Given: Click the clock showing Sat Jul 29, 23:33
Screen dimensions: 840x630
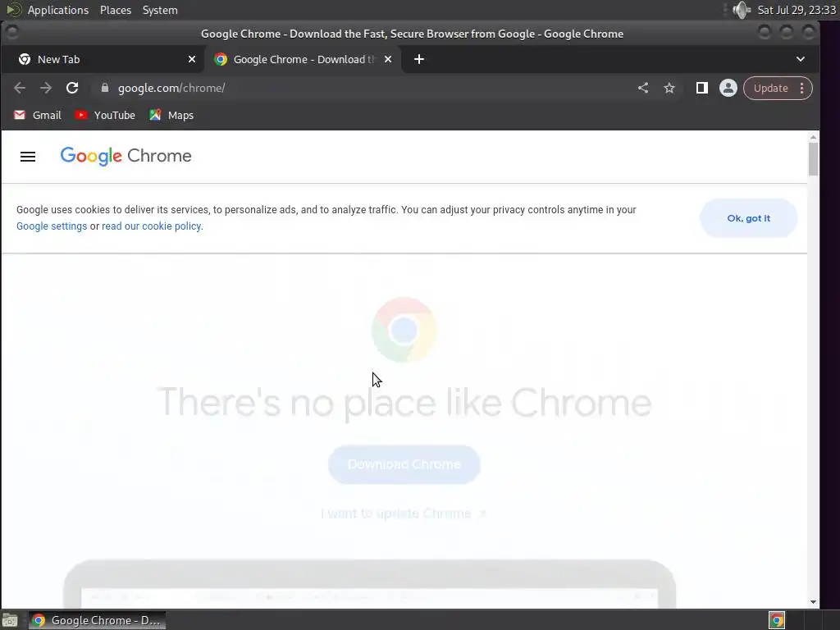Looking at the screenshot, I should (x=796, y=10).
